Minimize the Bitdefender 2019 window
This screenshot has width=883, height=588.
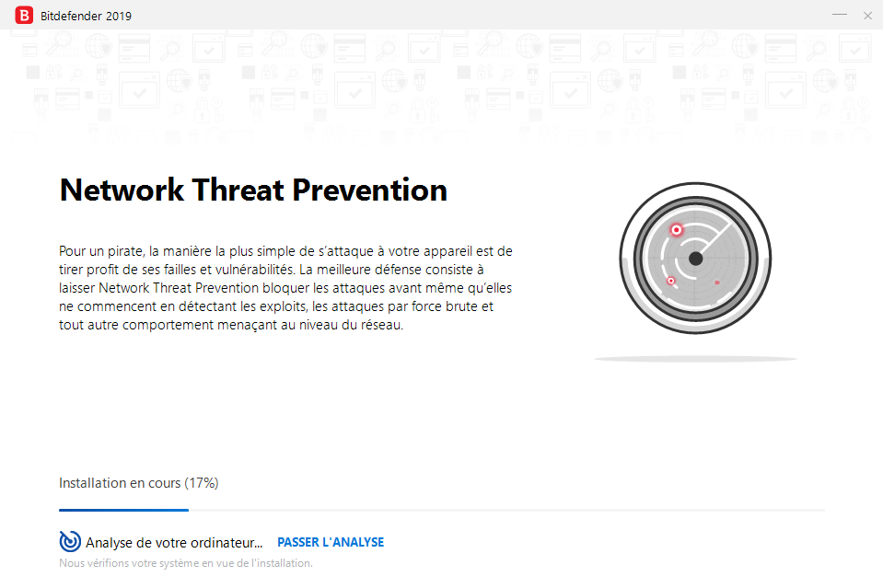coord(839,16)
